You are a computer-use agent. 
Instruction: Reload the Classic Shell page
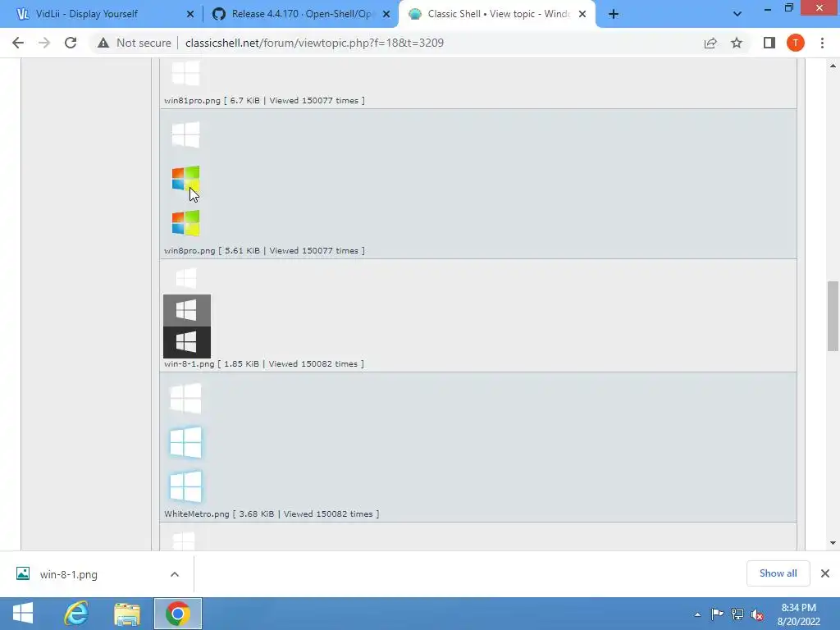point(71,43)
